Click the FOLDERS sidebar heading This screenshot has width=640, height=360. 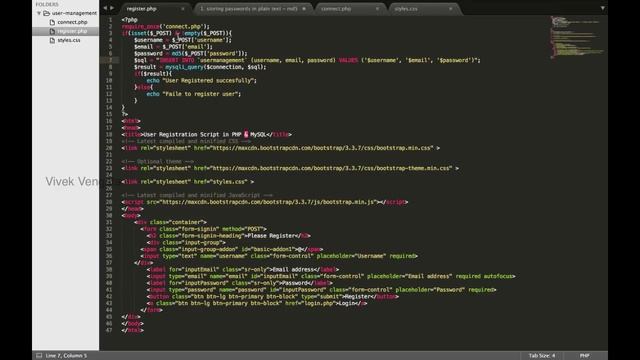pyautogui.click(x=47, y=4)
